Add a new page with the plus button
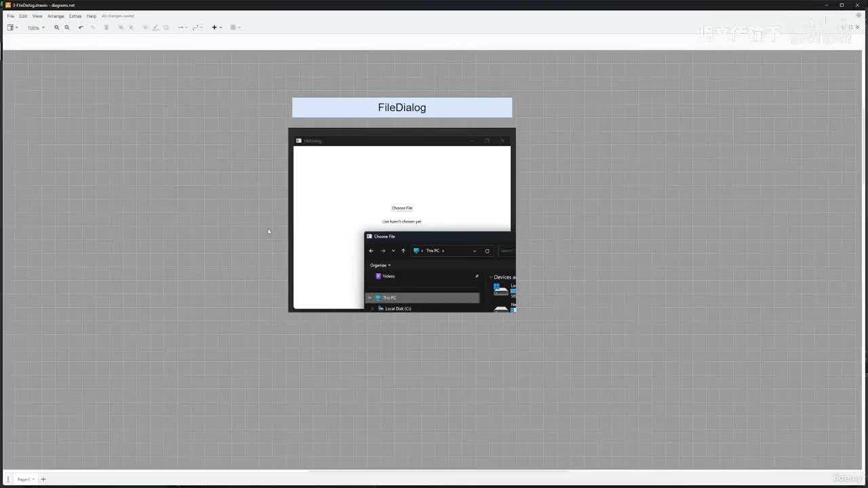 pyautogui.click(x=43, y=479)
